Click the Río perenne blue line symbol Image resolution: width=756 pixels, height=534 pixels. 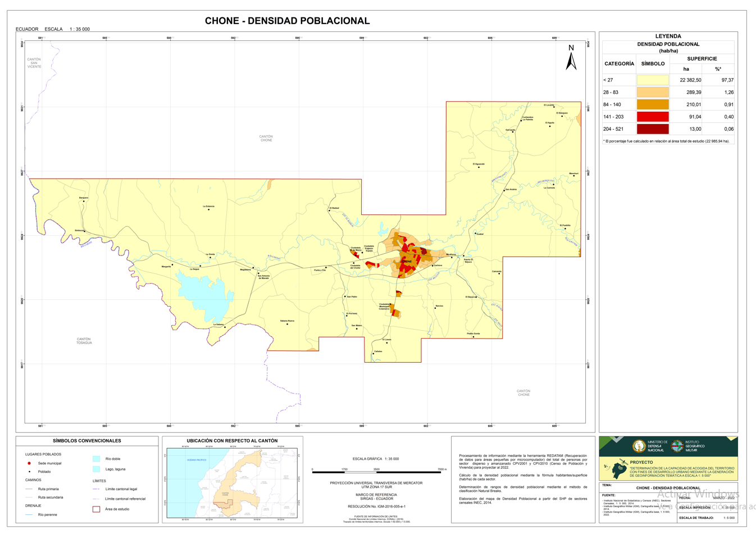[30, 514]
